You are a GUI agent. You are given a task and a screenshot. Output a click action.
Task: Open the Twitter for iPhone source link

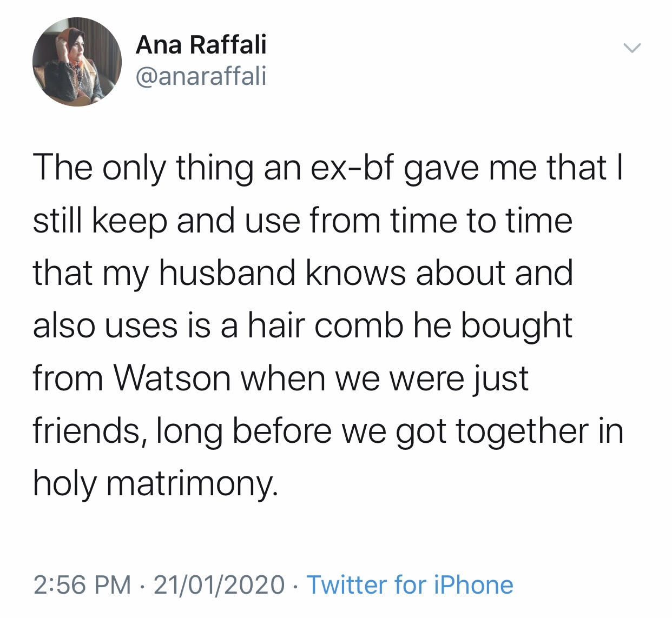410,584
